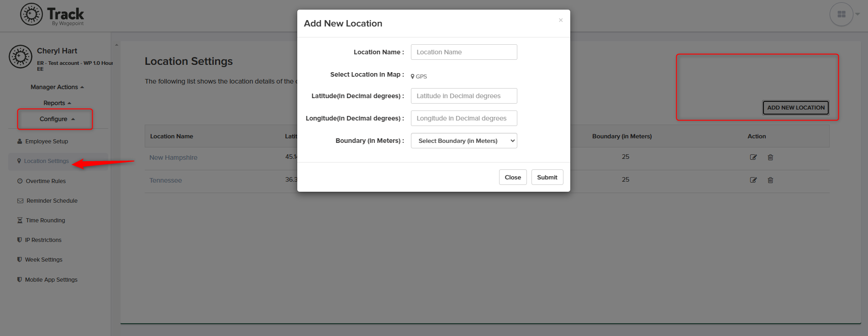Open the Tennessee location link

tap(166, 180)
